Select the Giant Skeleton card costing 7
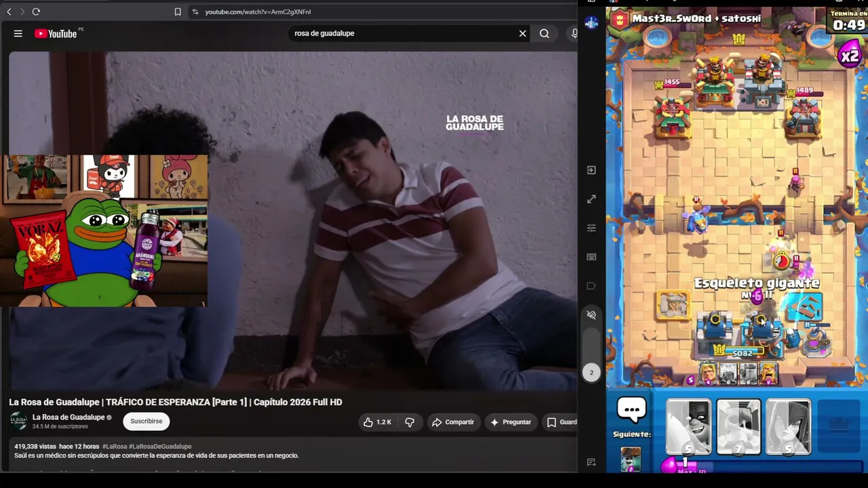 pyautogui.click(x=738, y=426)
